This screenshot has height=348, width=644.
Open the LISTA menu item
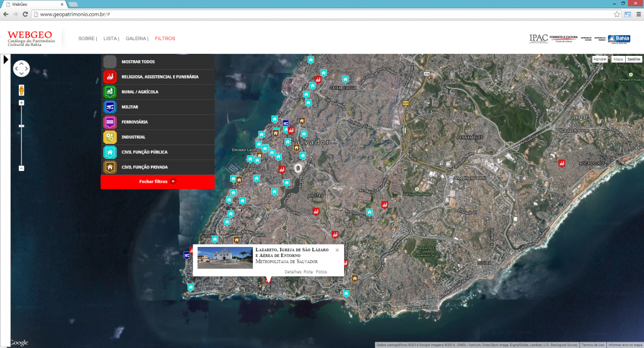point(110,38)
